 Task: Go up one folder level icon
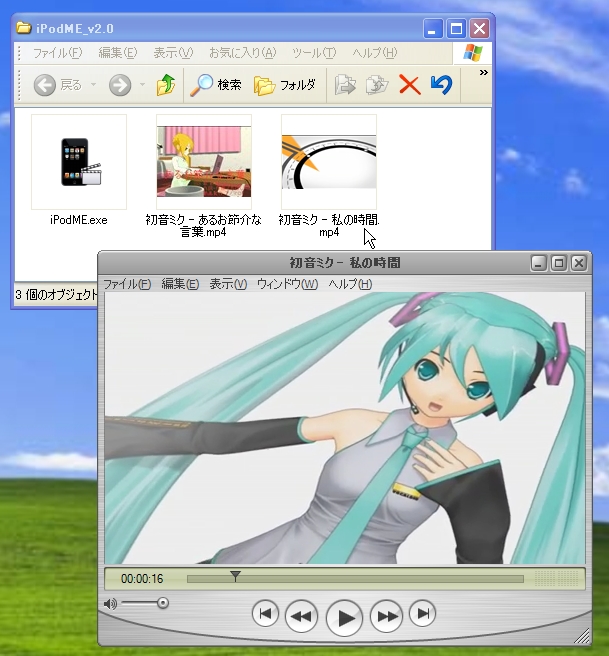[166, 85]
